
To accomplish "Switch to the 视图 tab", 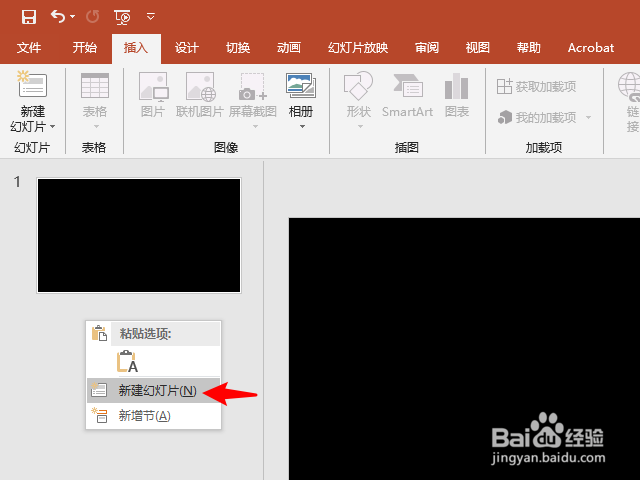I will point(478,48).
